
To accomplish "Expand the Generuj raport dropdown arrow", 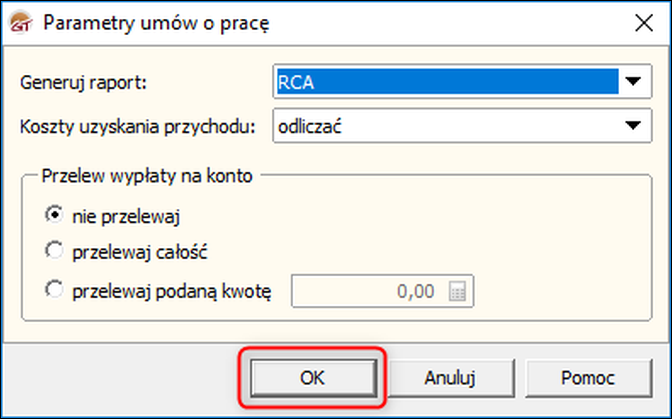I will click(x=632, y=82).
